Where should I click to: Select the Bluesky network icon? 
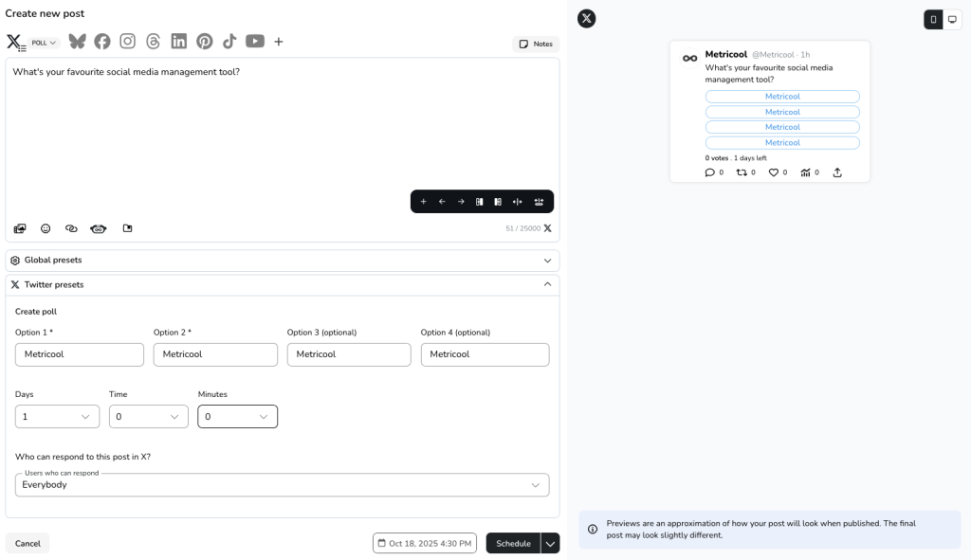coord(77,42)
